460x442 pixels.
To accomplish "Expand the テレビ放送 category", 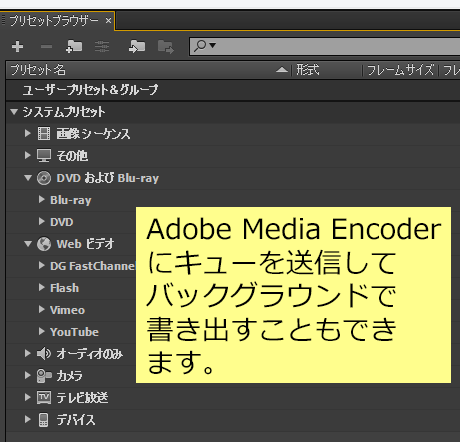I will pos(28,397).
